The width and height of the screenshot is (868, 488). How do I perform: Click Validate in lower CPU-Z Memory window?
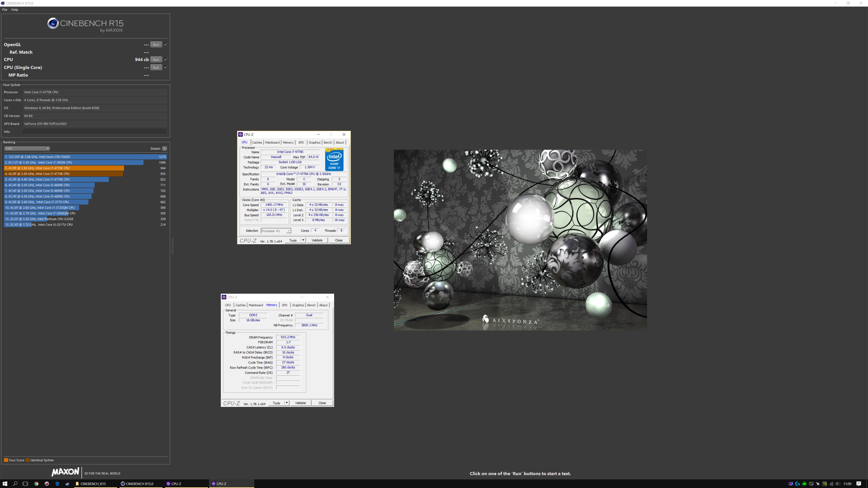300,403
